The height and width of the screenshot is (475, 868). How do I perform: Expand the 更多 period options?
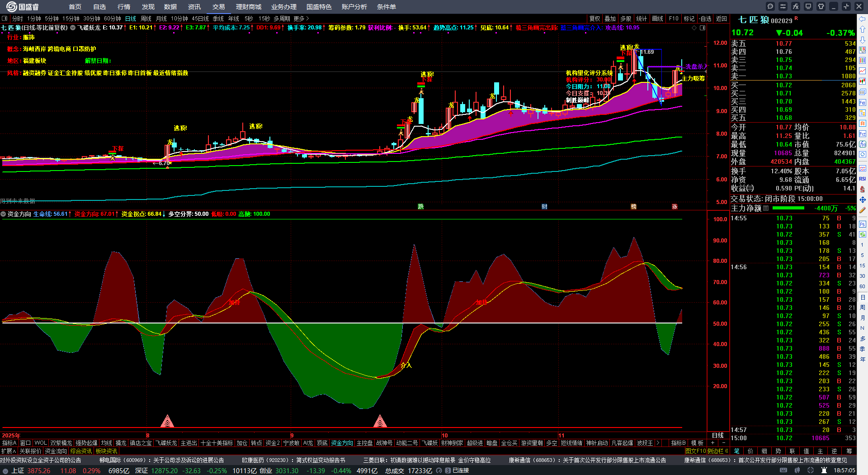point(301,19)
